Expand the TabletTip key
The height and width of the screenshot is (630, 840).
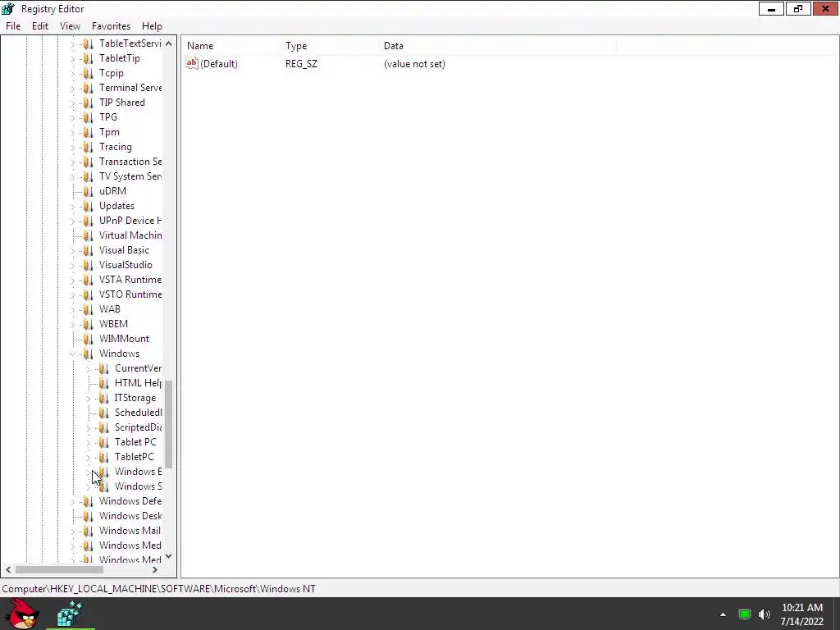[x=72, y=58]
